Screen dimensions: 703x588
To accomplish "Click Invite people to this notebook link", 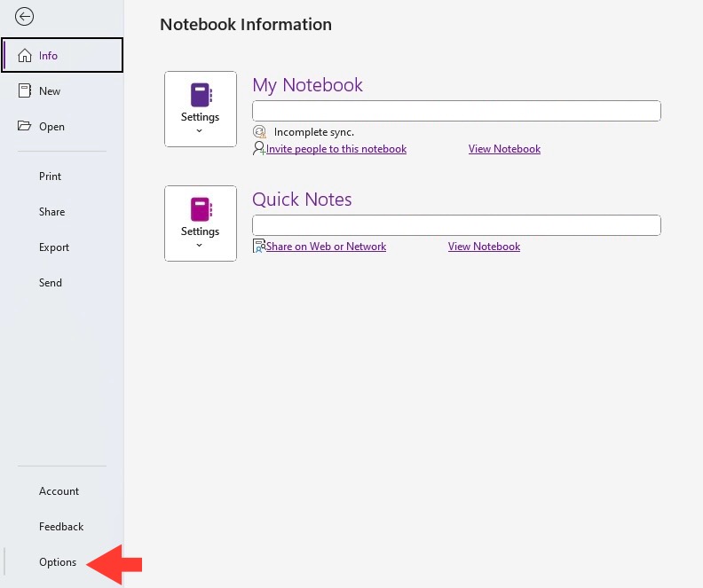I will (336, 149).
